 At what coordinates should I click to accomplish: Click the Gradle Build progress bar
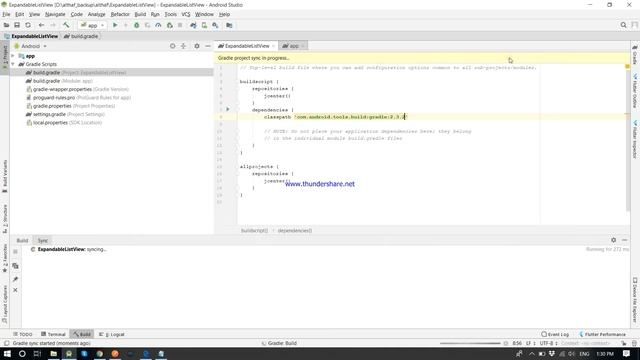[470, 343]
